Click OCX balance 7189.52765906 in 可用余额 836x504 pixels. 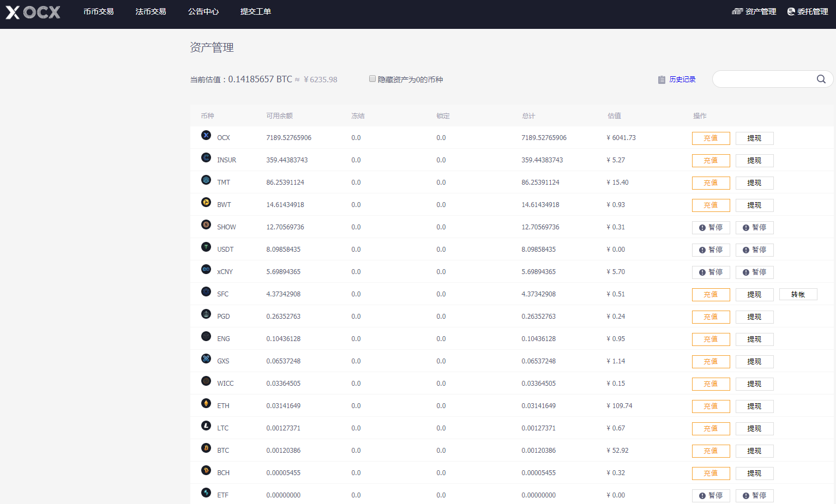click(288, 138)
